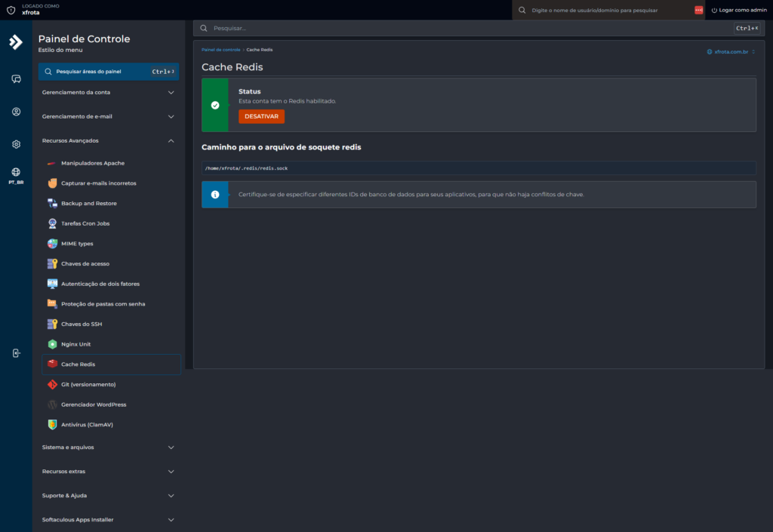Follow the Painel de controle breadcrumb link
This screenshot has height=532, width=773.
pyautogui.click(x=221, y=50)
